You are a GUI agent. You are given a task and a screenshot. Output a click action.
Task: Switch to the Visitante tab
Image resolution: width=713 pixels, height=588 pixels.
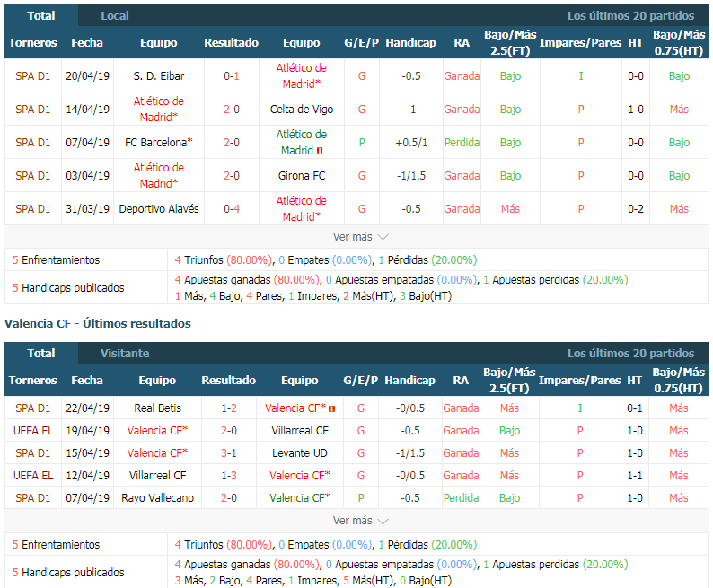coord(125,353)
